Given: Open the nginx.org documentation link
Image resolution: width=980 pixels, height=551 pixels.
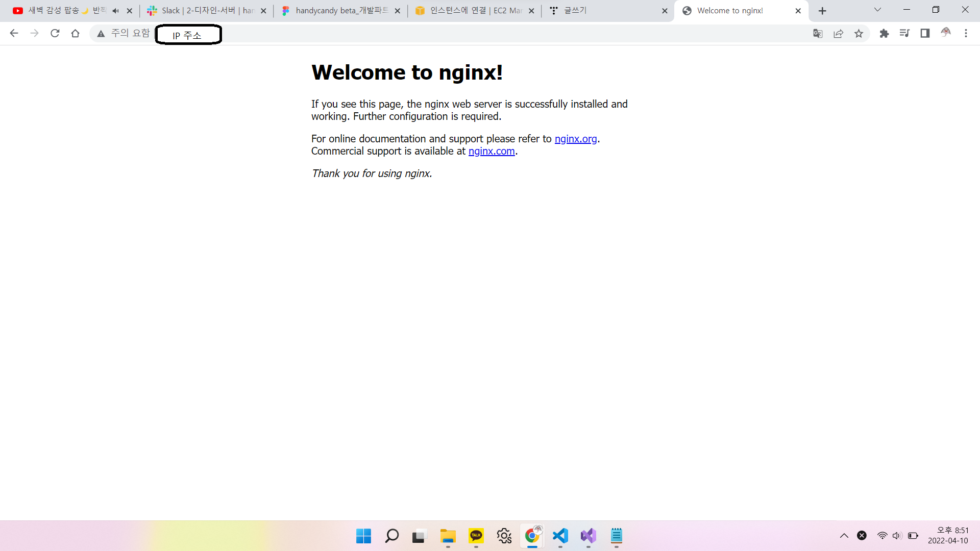Looking at the screenshot, I should [576, 139].
